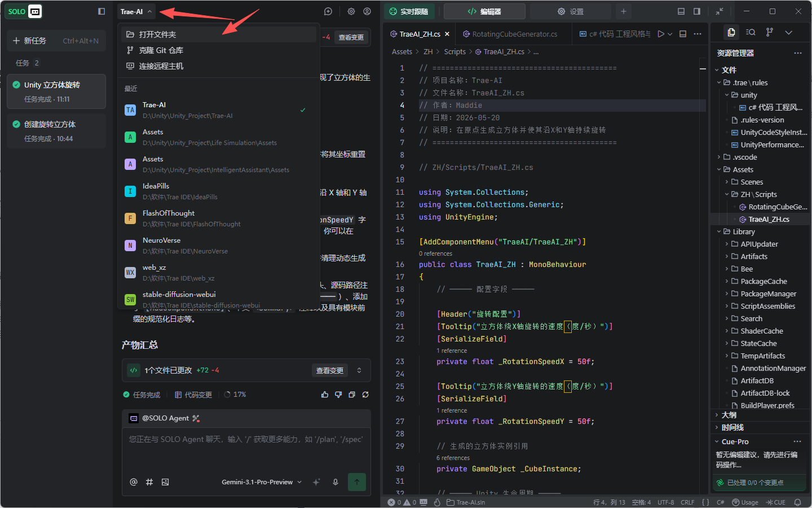Click the flame icon in status bar

(437, 502)
